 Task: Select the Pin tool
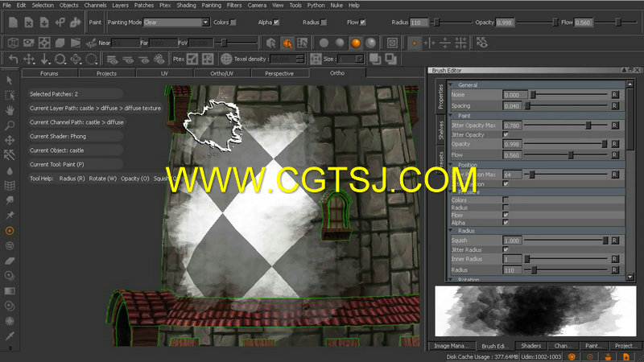(10, 215)
